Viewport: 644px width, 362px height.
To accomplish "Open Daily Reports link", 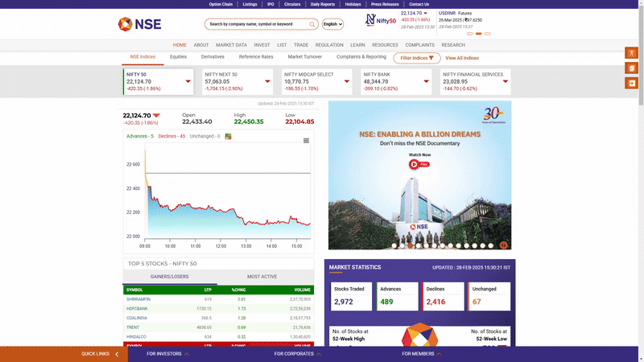I will pyautogui.click(x=323, y=4).
